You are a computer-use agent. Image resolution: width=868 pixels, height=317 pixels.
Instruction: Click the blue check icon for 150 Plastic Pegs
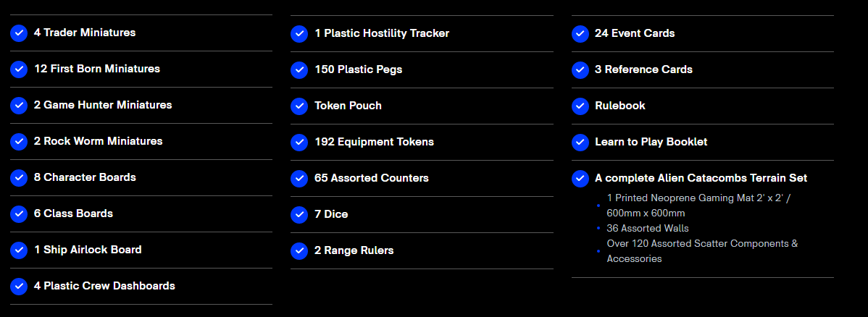299,70
